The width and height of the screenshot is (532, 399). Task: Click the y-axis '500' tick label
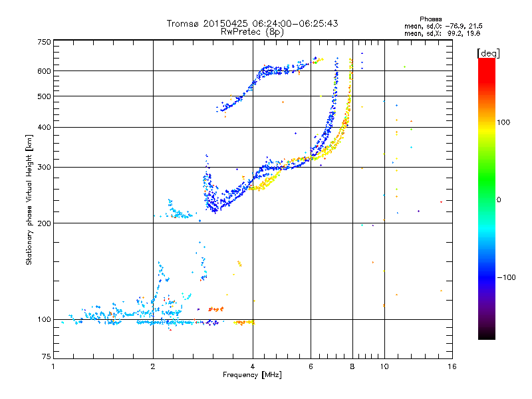[45, 96]
